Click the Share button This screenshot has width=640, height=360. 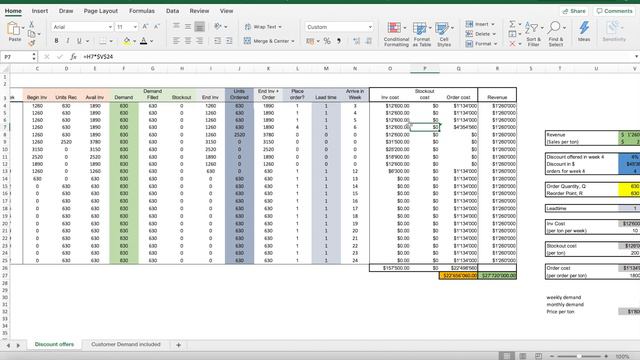click(574, 11)
